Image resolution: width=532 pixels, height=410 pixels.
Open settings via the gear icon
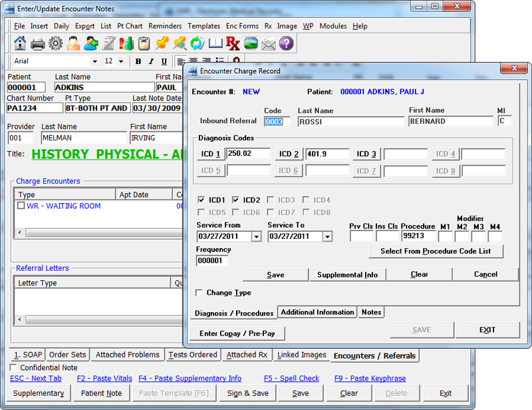(55, 44)
